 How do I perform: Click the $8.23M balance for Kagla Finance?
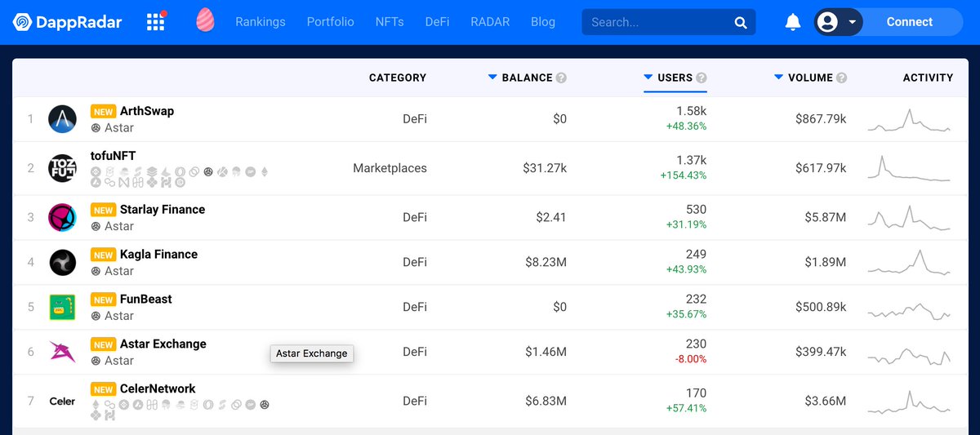[546, 262]
